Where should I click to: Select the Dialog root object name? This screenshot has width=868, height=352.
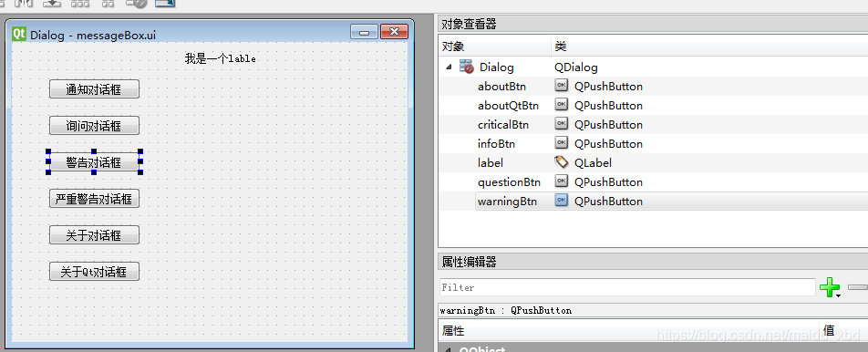(x=497, y=67)
